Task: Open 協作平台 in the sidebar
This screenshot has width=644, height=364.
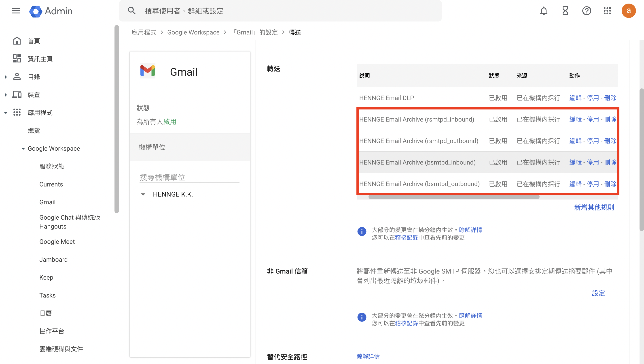Action: click(x=52, y=331)
